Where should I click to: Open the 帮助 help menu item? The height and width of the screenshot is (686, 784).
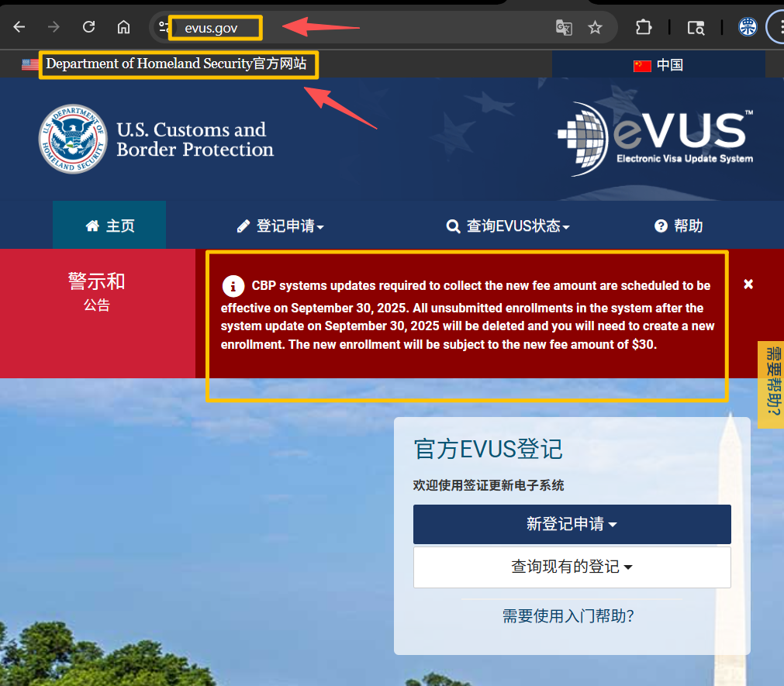click(x=679, y=226)
